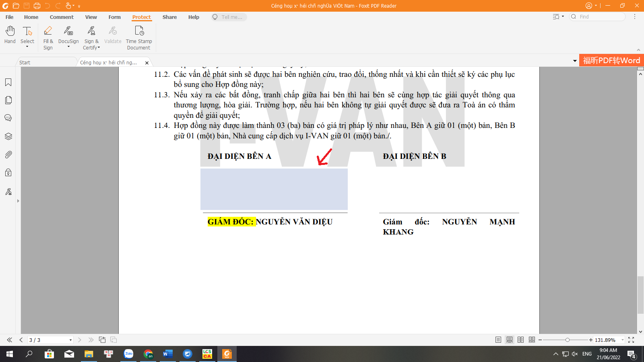644x362 pixels.
Task: Expand the zoom percentage dropdown
Action: [623, 340]
